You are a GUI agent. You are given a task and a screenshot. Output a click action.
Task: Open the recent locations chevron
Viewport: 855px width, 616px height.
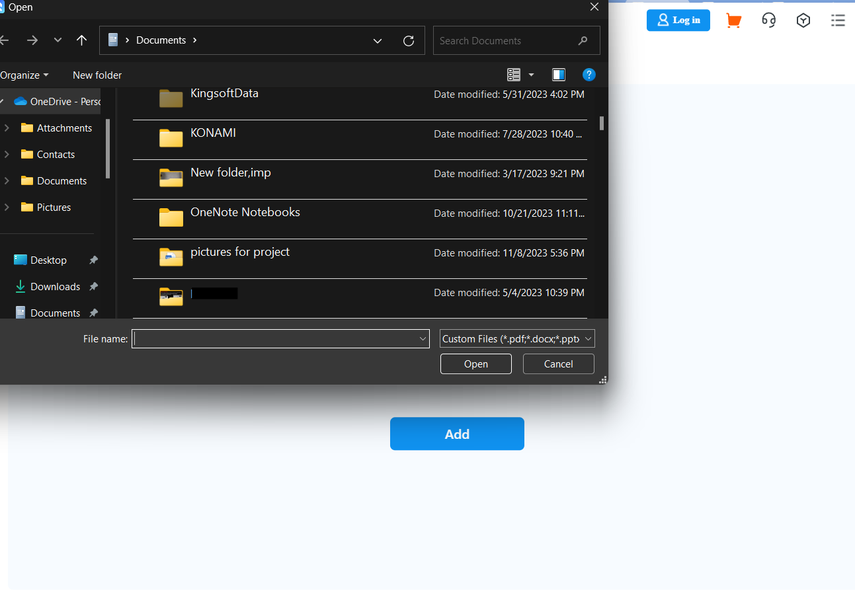(x=58, y=40)
